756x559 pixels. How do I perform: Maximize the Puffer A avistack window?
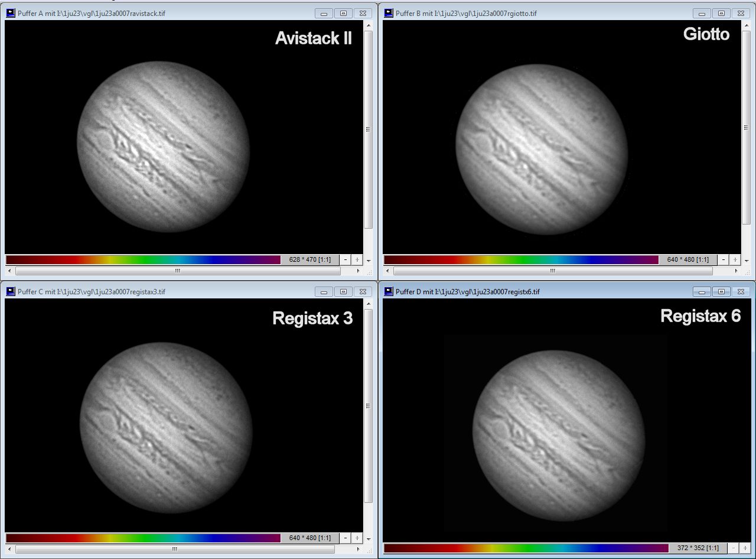[343, 13]
